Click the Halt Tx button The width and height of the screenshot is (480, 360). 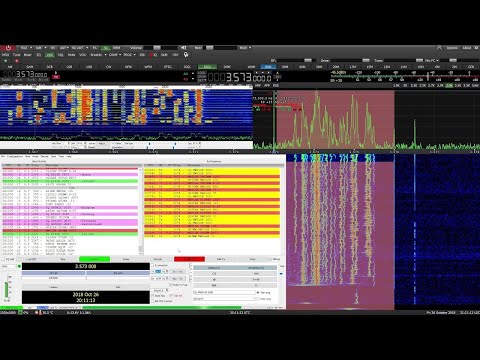pyautogui.click(x=221, y=259)
